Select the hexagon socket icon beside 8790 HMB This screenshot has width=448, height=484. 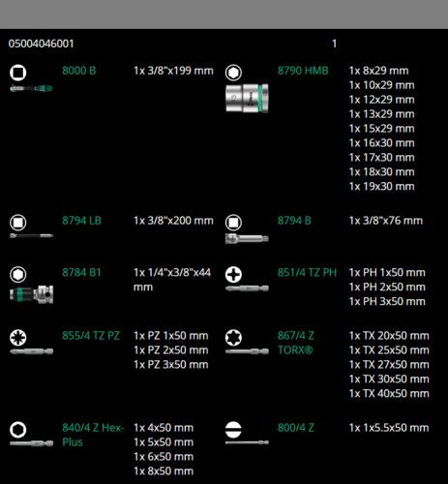(x=233, y=73)
